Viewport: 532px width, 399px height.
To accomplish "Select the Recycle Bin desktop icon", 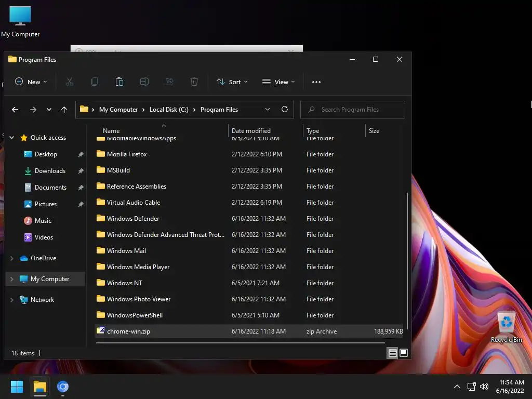I will point(506,327).
